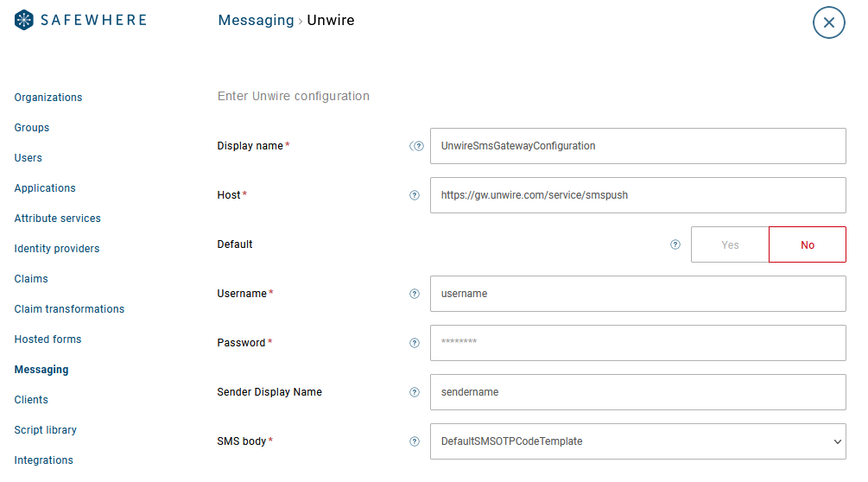Go to Claims section
868x482 pixels.
point(31,279)
